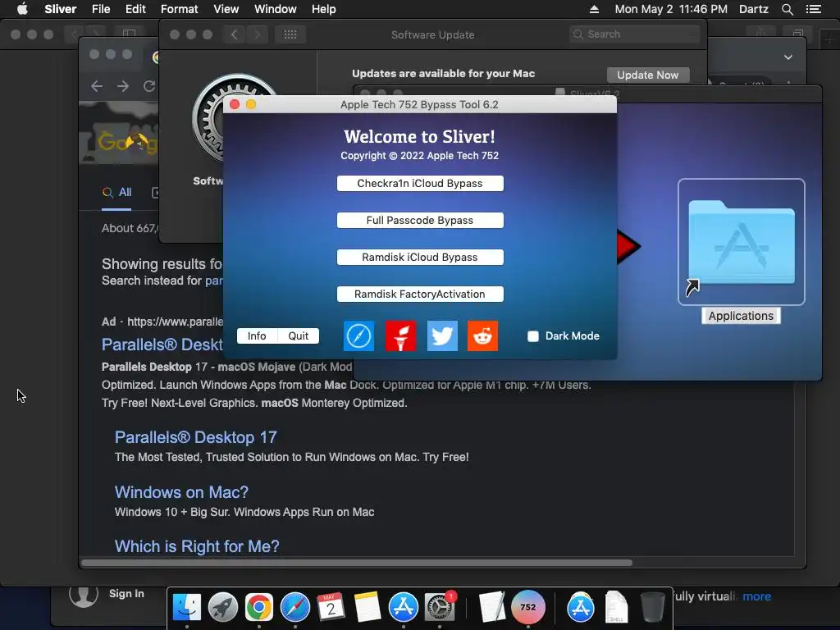Click Update Now in Software Update
This screenshot has width=840, height=630.
click(648, 75)
